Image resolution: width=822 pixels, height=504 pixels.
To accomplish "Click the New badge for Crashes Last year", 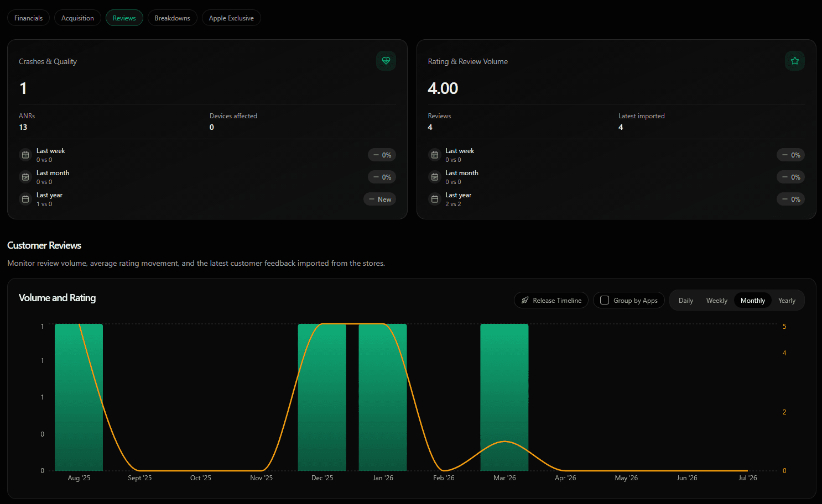I will (x=379, y=200).
